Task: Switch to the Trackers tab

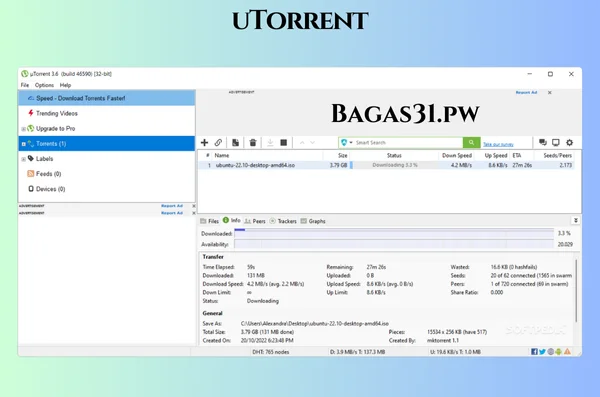Action: [x=283, y=221]
